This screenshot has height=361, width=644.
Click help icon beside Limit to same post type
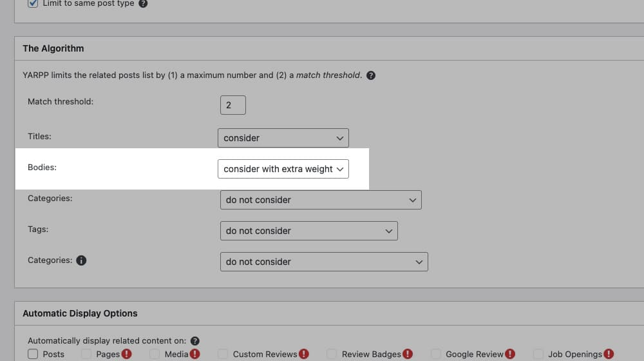143,3
